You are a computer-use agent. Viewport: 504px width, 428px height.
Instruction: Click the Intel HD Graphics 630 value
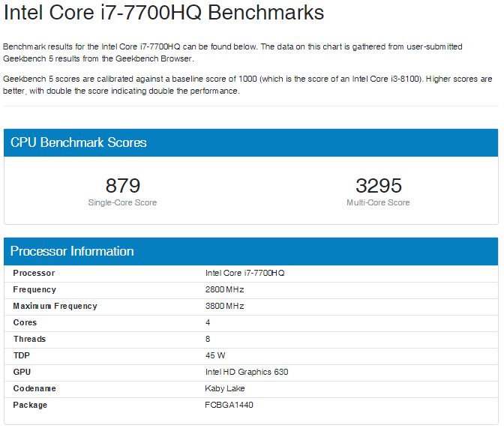pos(246,372)
